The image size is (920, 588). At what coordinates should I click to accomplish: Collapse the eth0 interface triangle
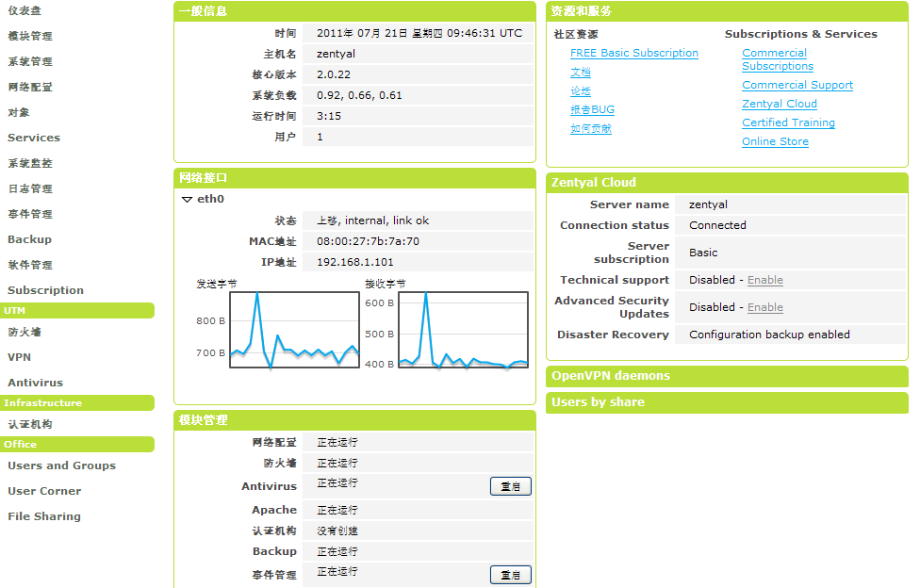pyautogui.click(x=187, y=200)
